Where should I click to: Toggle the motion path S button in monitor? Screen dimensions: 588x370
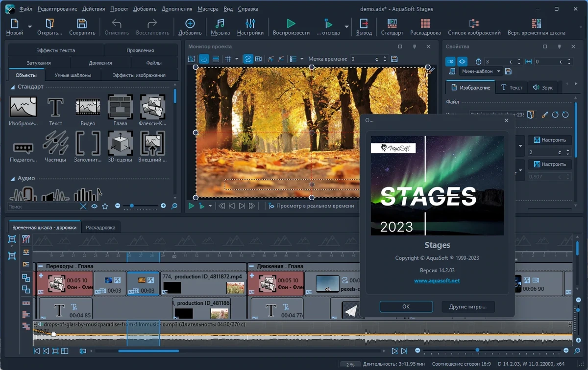coord(247,59)
